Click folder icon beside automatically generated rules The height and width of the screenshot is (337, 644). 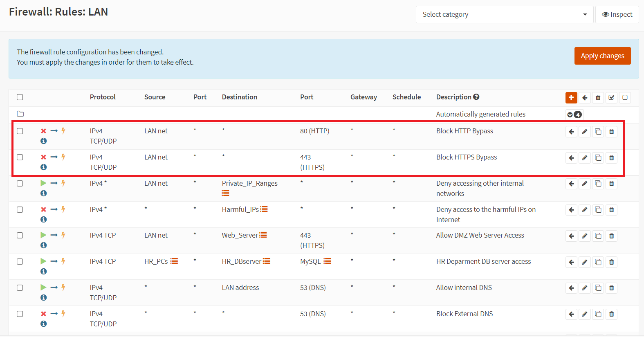pos(20,114)
